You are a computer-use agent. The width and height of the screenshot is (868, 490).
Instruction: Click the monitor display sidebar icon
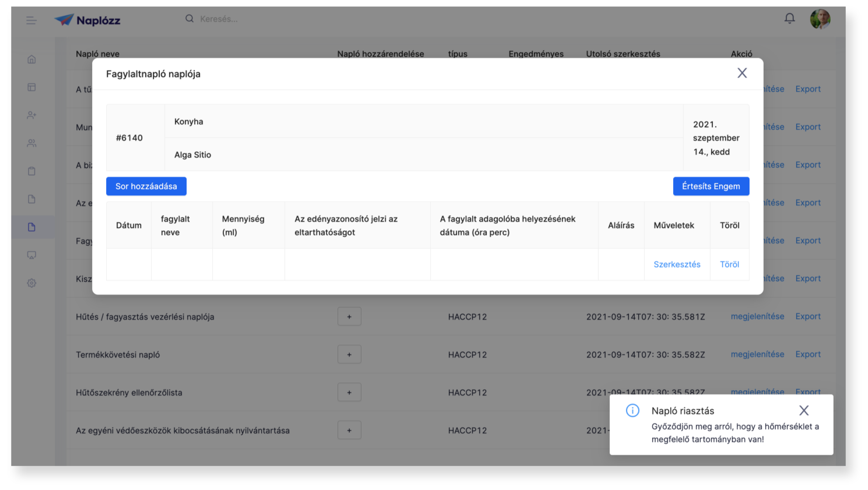pyautogui.click(x=32, y=255)
